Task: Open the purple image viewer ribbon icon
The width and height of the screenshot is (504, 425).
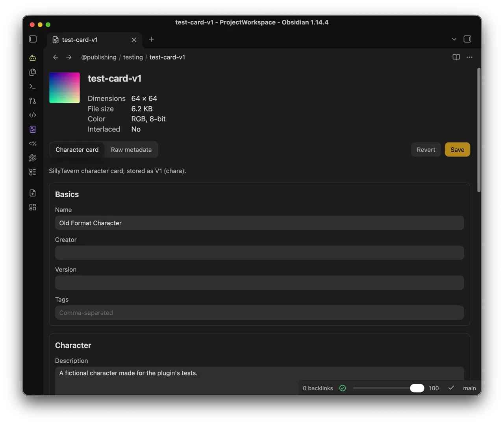Action: pos(33,129)
